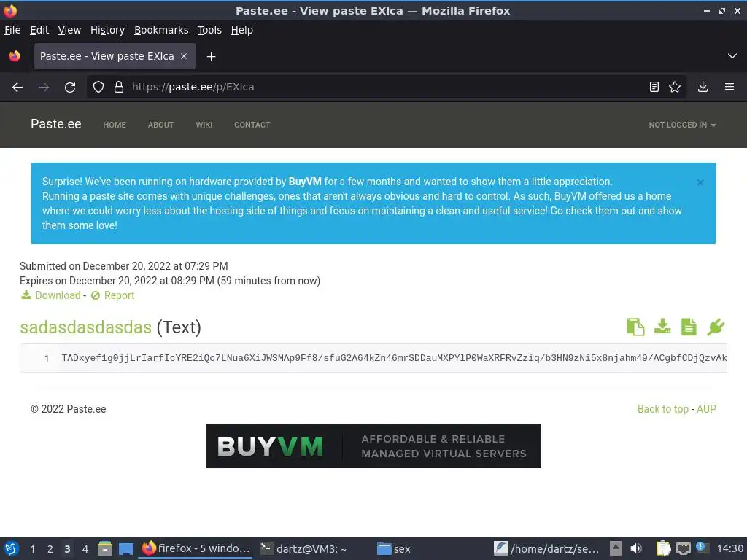Open the CONTACT nav link
The image size is (747, 560).
click(x=252, y=125)
